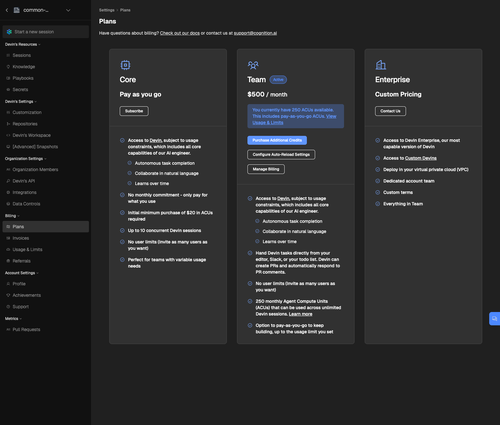Open the 'Check out our docs' link
Screen dimensions: 500x425
click(x=180, y=33)
